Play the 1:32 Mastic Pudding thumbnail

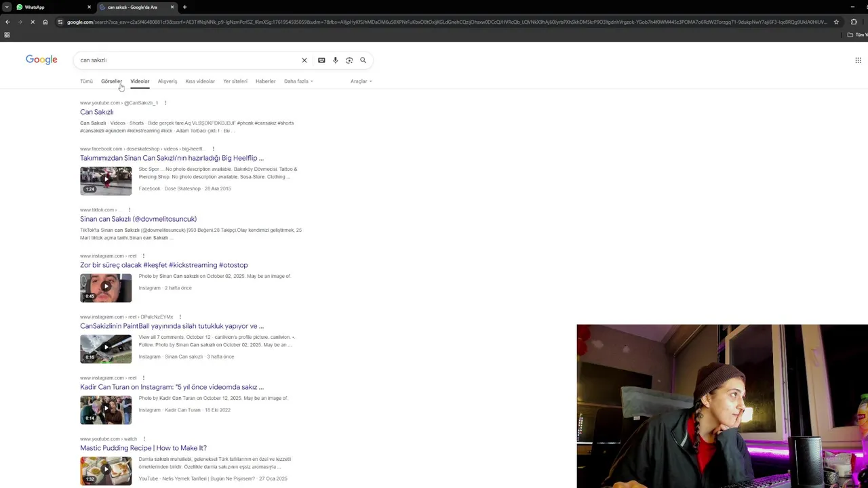click(x=106, y=470)
